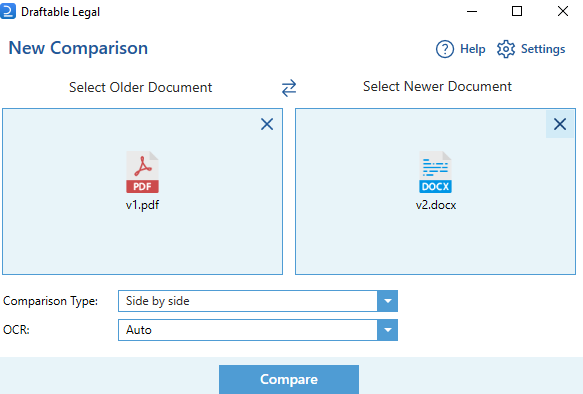Click the Draftable Legal app logo
The width and height of the screenshot is (583, 394).
pos(8,11)
